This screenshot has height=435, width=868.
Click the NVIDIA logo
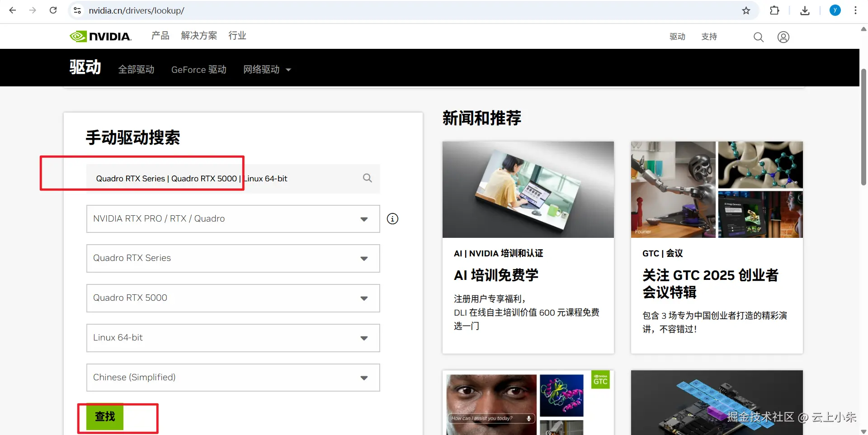[x=100, y=36]
